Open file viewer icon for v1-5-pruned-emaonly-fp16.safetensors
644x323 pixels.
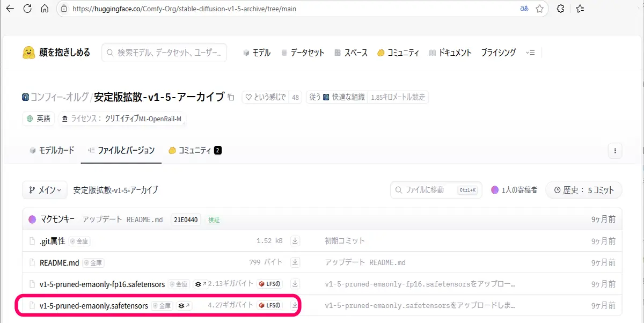(201, 284)
